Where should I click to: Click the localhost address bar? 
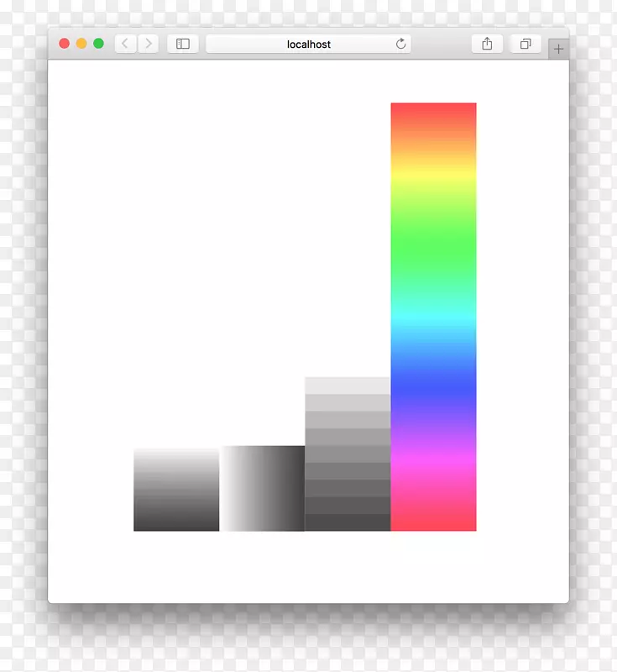[x=307, y=45]
